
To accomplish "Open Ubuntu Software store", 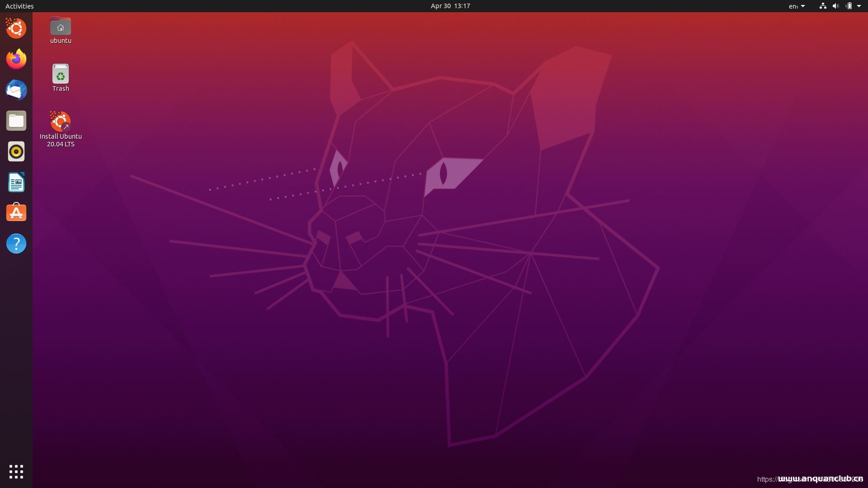I will point(16,213).
